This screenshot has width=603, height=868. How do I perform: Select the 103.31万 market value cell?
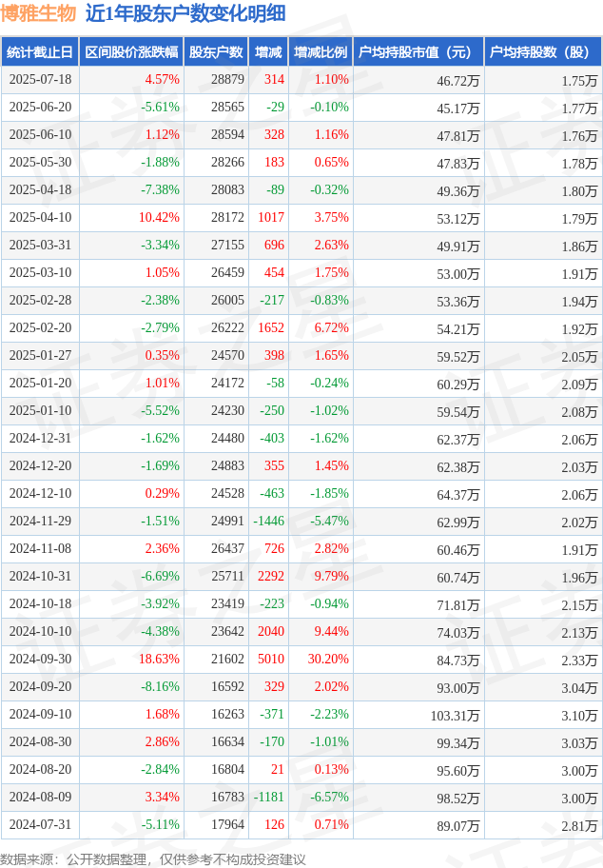click(456, 715)
